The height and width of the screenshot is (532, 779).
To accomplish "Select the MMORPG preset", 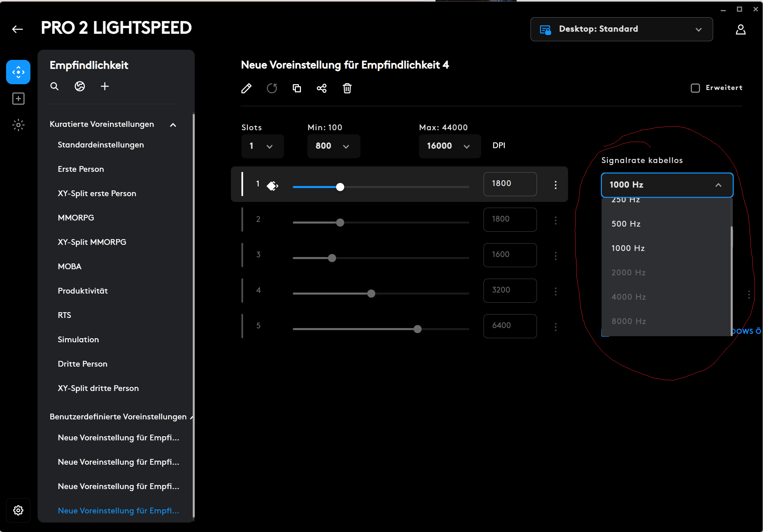I will (x=76, y=218).
